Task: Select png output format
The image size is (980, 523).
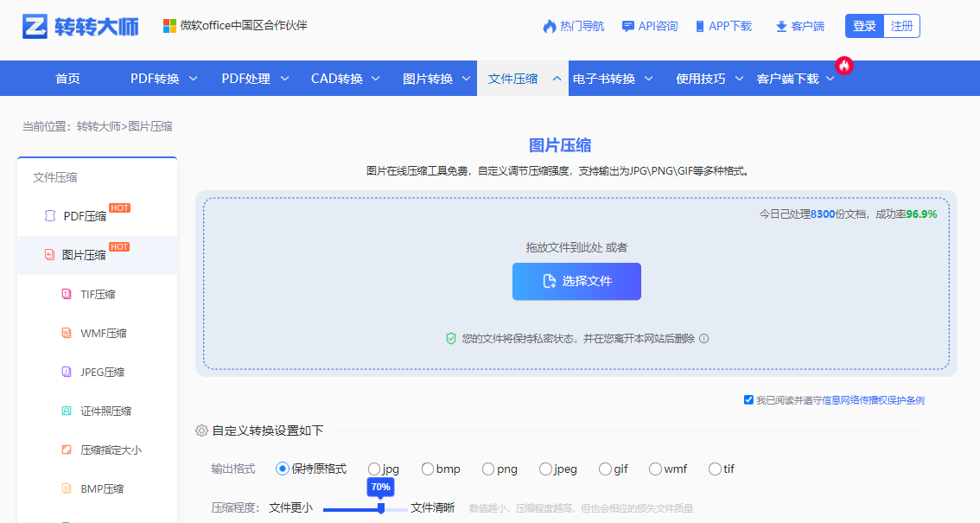Action: (488, 469)
